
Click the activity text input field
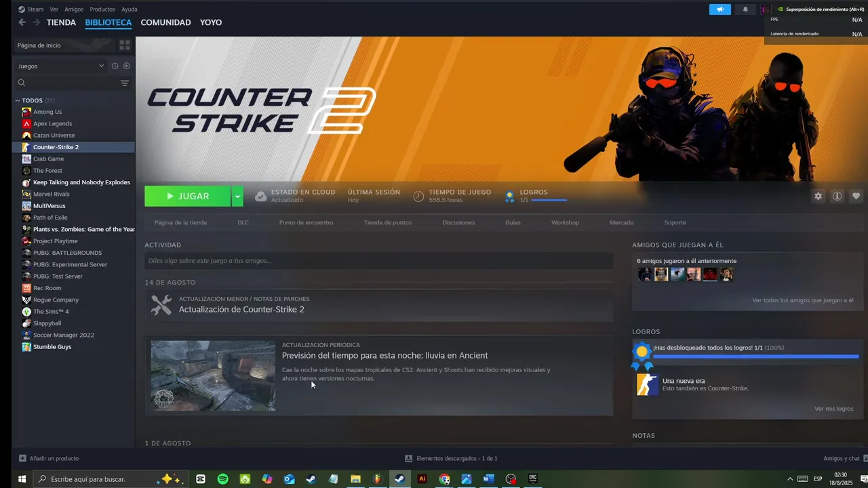point(378,261)
